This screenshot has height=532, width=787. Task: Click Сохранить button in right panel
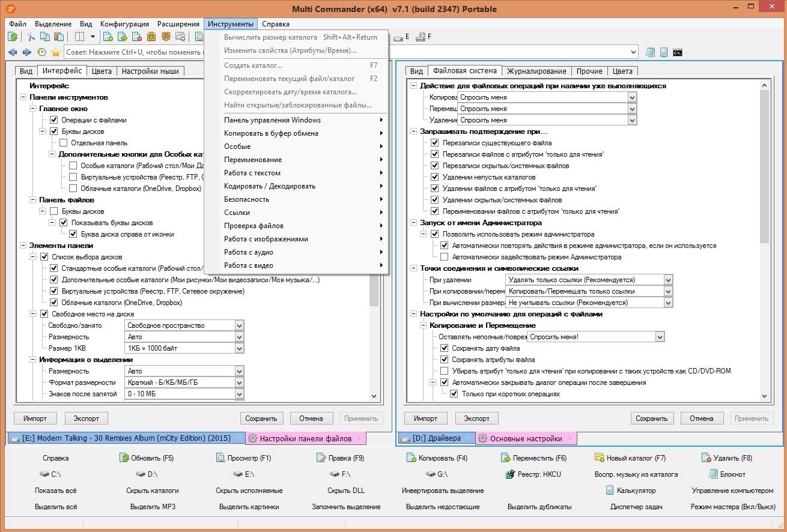tap(652, 419)
